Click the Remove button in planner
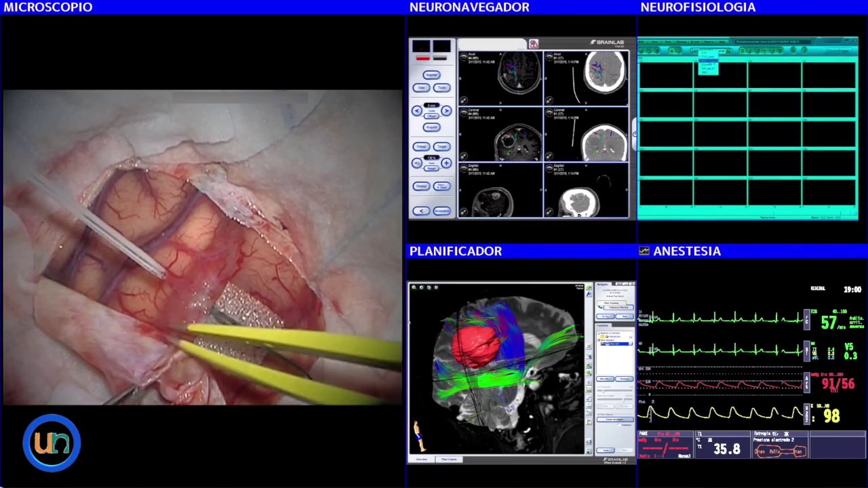This screenshot has height=488, width=868. [625, 379]
